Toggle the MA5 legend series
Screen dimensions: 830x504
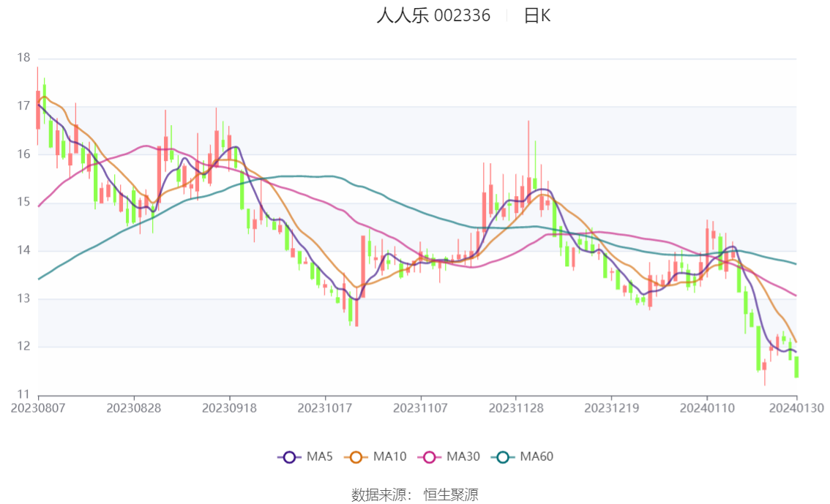coord(305,457)
